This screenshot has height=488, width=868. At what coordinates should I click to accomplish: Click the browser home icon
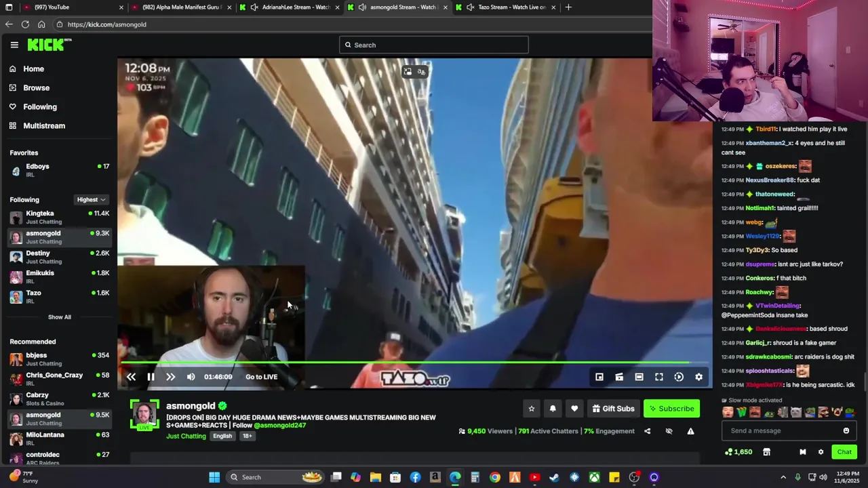[x=41, y=24]
